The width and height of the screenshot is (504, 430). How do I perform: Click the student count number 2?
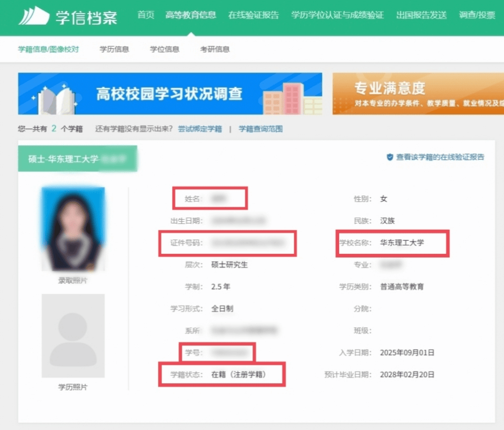[x=54, y=128]
